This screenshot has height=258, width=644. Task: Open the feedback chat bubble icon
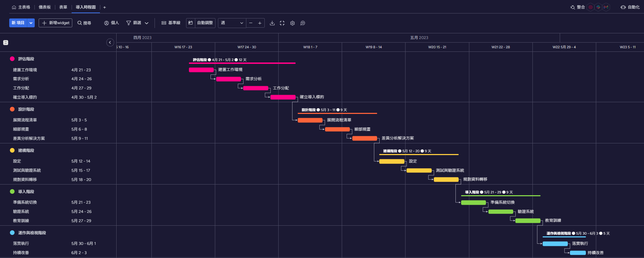(x=303, y=23)
